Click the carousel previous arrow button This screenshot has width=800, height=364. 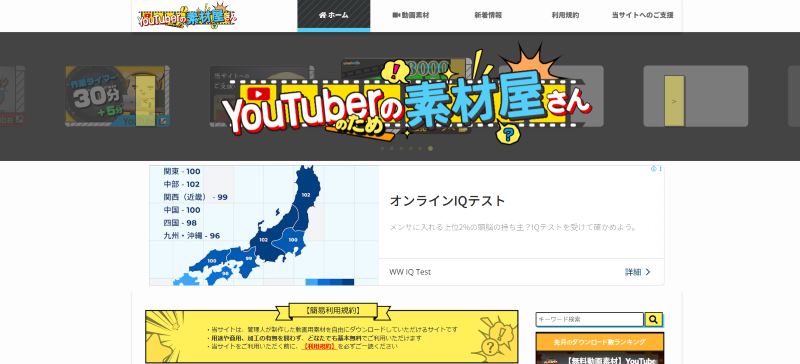pos(146,101)
